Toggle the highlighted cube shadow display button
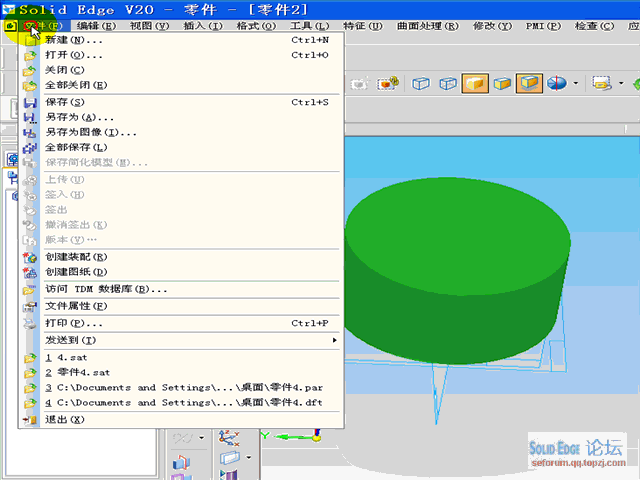The width and height of the screenshot is (640, 480). coord(529,84)
